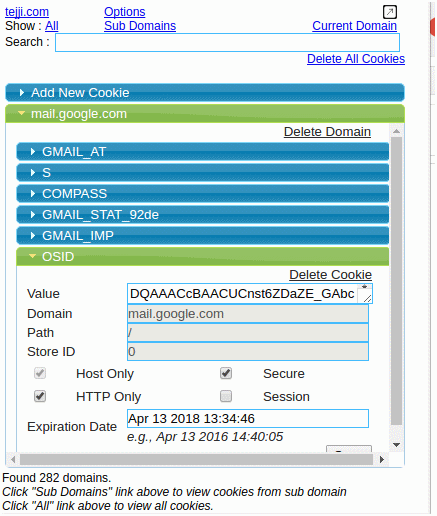Open the popup in a new window icon
The height and width of the screenshot is (516, 437).
[389, 12]
